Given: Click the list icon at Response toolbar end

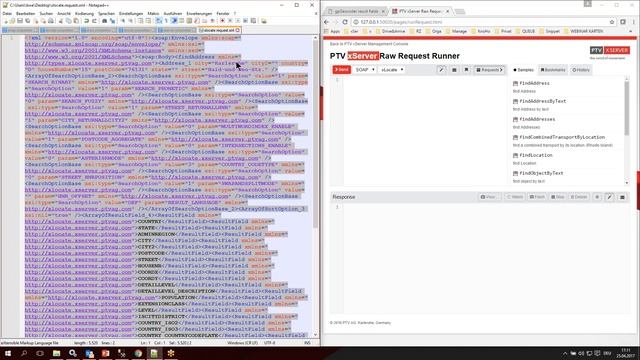Looking at the screenshot, I should pyautogui.click(x=622, y=197).
